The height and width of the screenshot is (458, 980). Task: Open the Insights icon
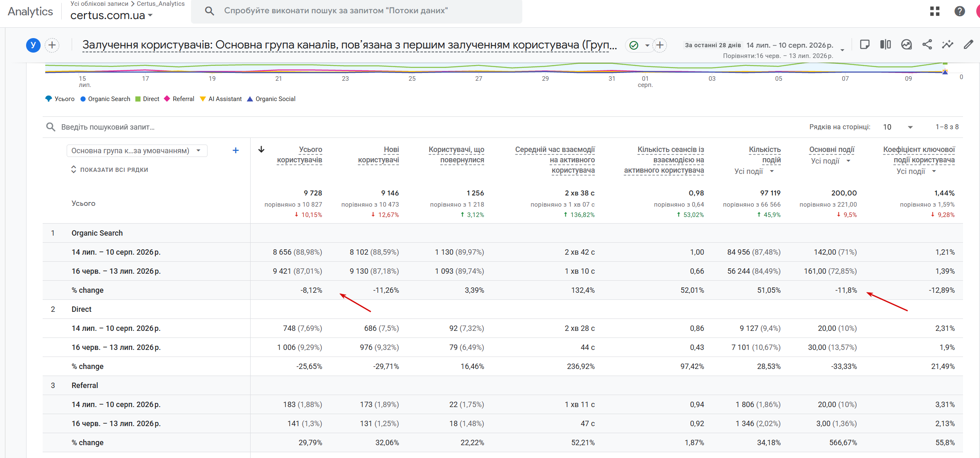907,45
